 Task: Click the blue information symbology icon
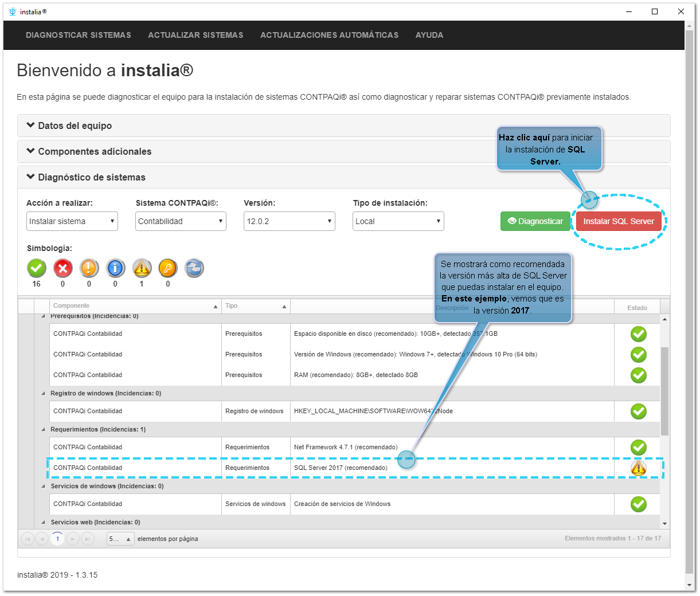[115, 268]
